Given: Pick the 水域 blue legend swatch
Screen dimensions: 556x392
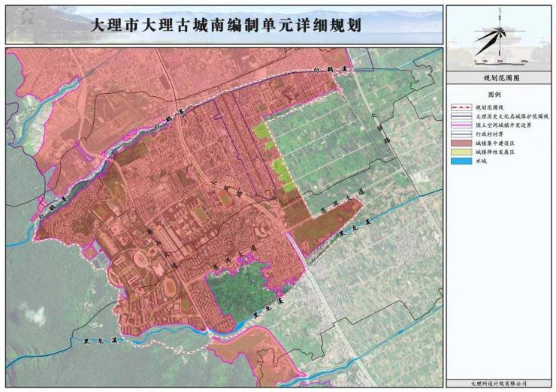Looking at the screenshot, I should click(461, 161).
